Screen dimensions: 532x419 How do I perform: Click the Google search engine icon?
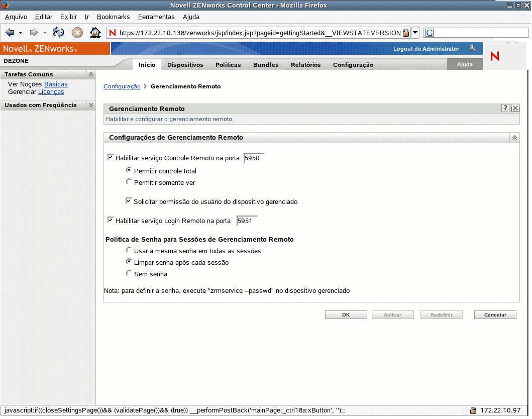[430, 33]
